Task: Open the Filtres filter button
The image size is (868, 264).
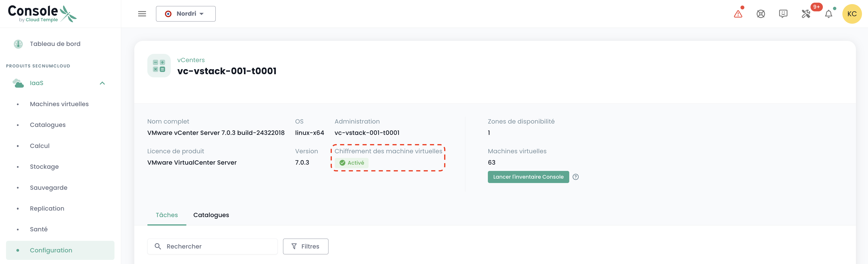Action: 305,246
